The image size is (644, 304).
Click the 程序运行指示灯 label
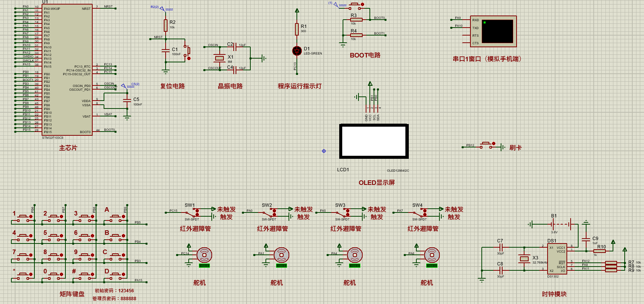(300, 86)
